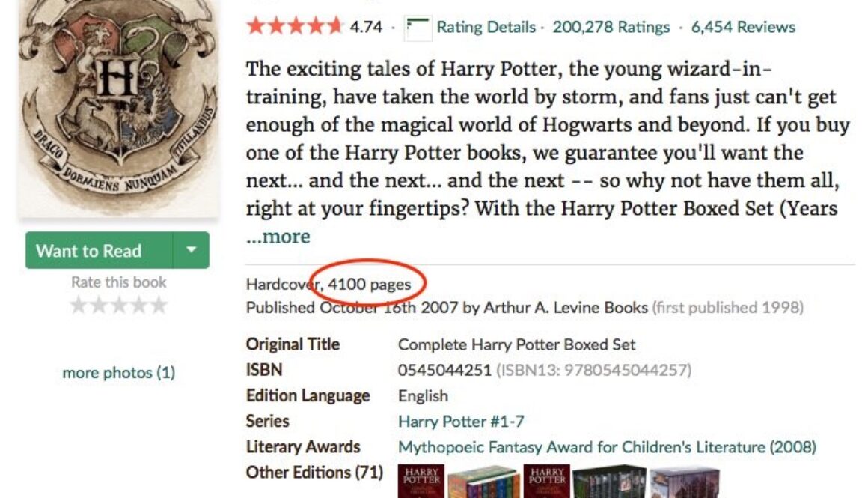The image size is (868, 498).
Task: Rate this book two stars
Action: tap(99, 305)
